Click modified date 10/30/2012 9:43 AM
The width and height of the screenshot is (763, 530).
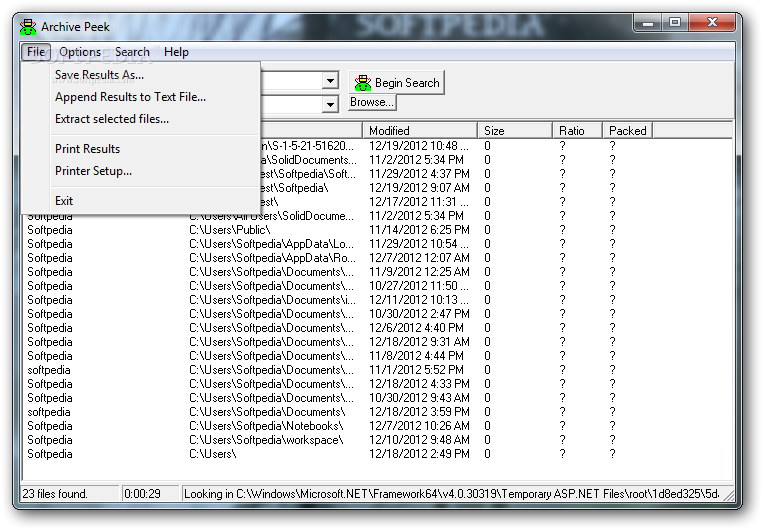pyautogui.click(x=419, y=398)
